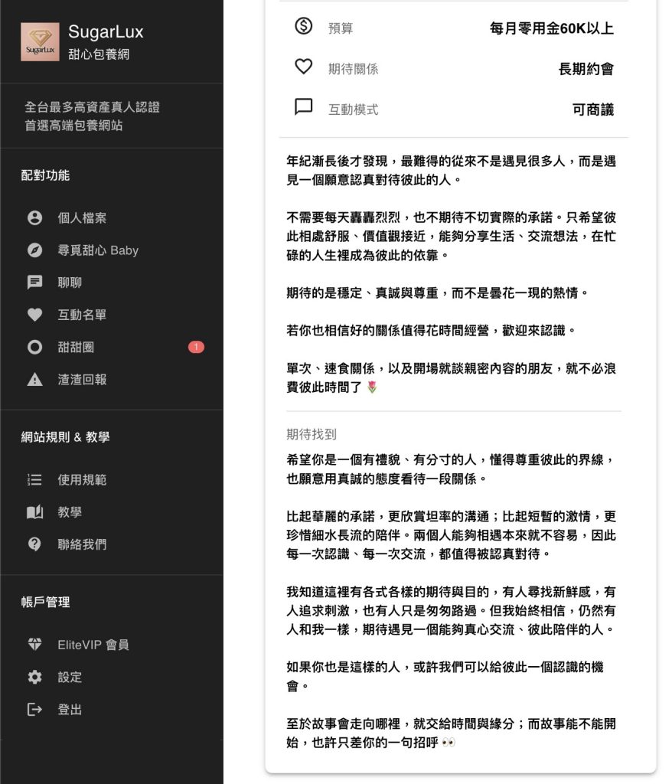Image resolution: width=672 pixels, height=784 pixels.
Task: Click the 配對功能 section header
Action: point(45,175)
